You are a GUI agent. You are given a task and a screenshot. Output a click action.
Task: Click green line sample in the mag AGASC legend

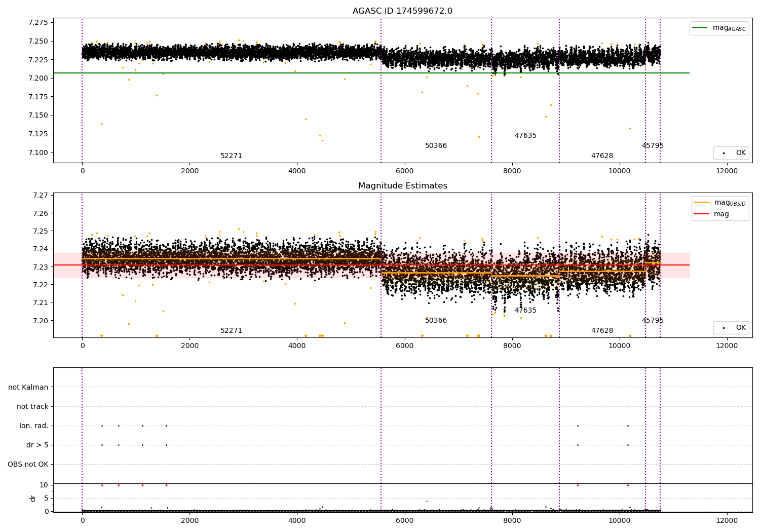point(700,28)
